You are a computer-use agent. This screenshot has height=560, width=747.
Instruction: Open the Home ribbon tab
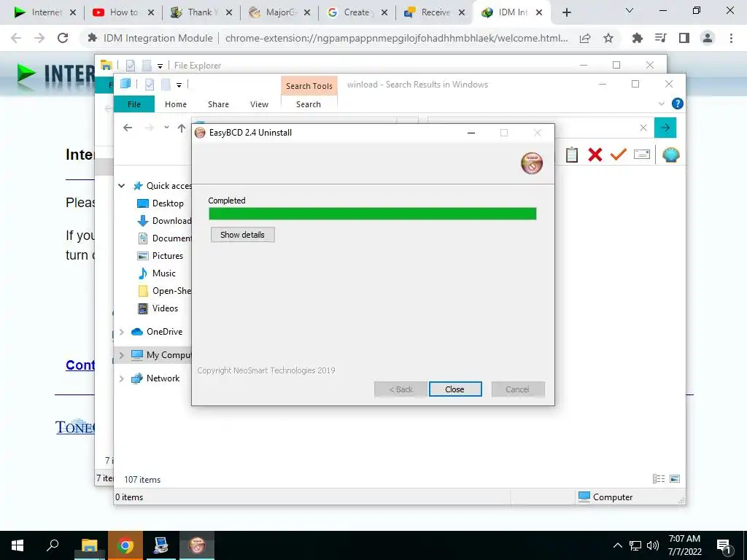coord(176,104)
